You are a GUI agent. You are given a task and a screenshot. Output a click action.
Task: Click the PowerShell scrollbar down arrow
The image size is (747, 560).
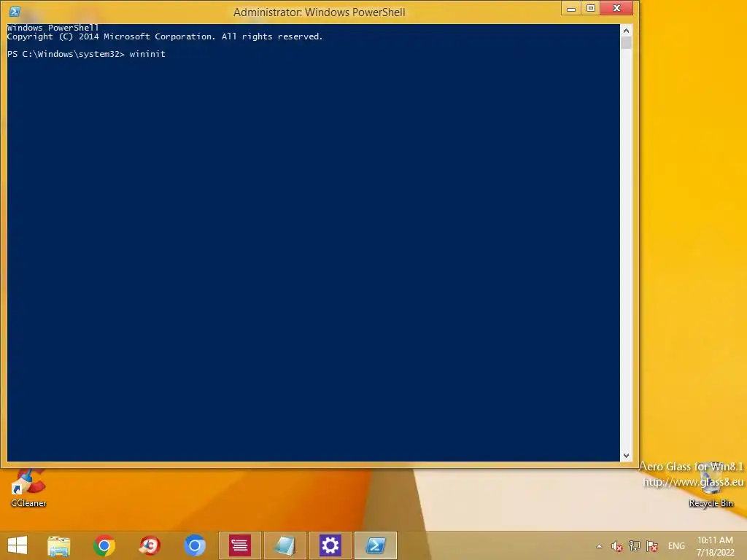click(x=626, y=456)
